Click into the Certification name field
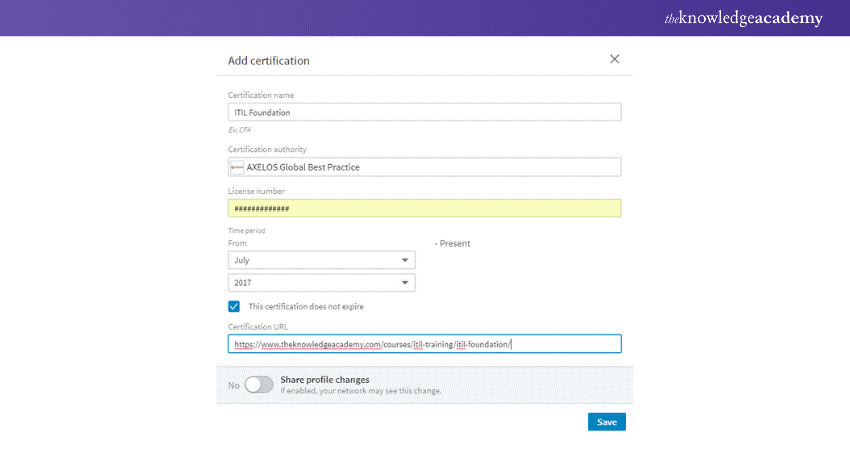Image resolution: width=850 pixels, height=450 pixels. coord(424,112)
